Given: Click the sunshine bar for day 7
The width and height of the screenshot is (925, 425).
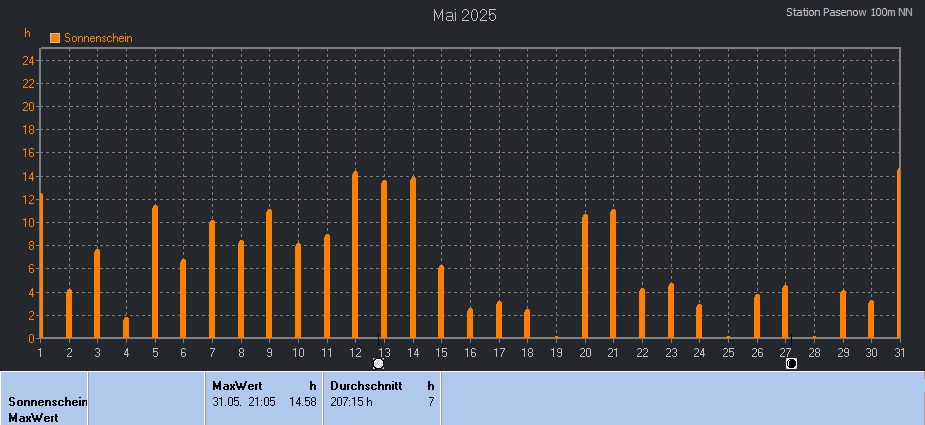Looking at the screenshot, I should coord(212,279).
